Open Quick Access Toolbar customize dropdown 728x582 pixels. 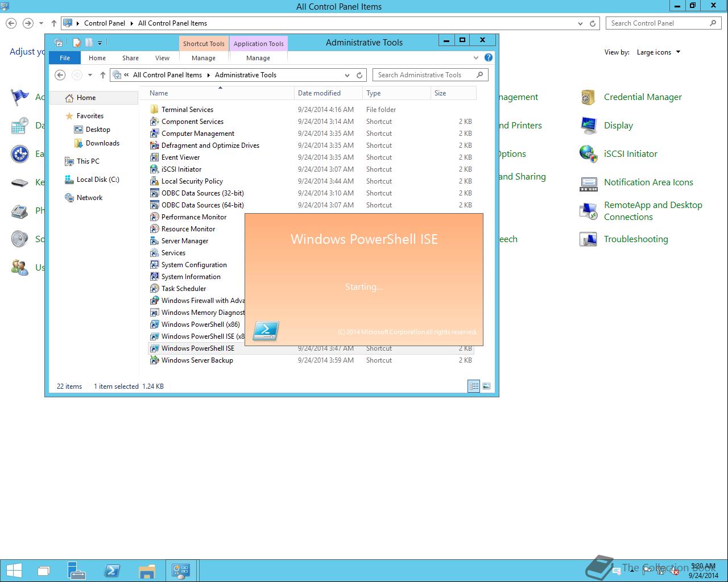click(x=100, y=43)
